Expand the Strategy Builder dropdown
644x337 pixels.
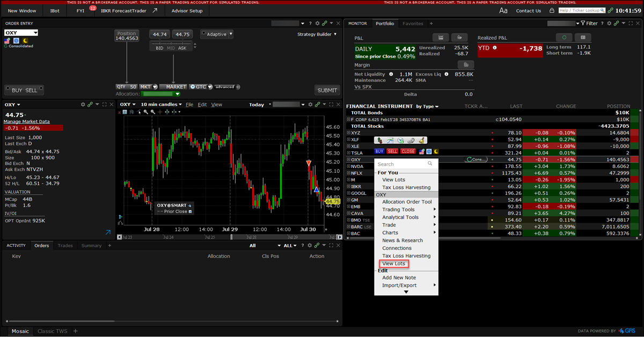pos(317,34)
